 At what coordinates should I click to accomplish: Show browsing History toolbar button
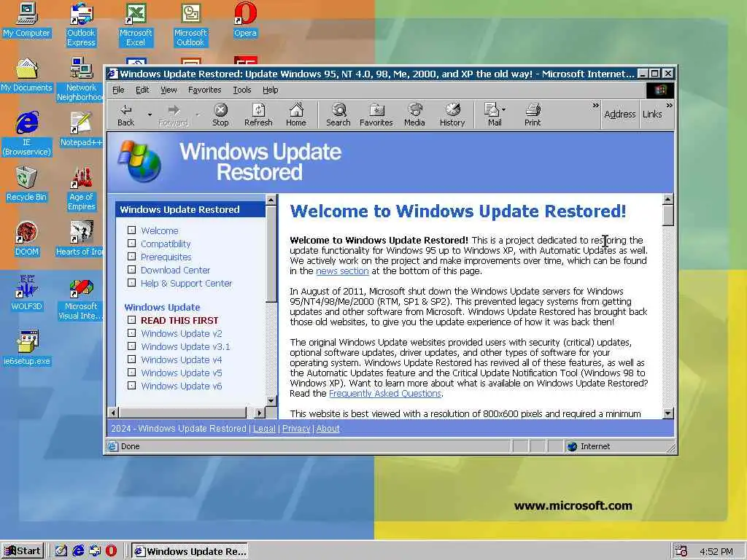[x=452, y=114]
